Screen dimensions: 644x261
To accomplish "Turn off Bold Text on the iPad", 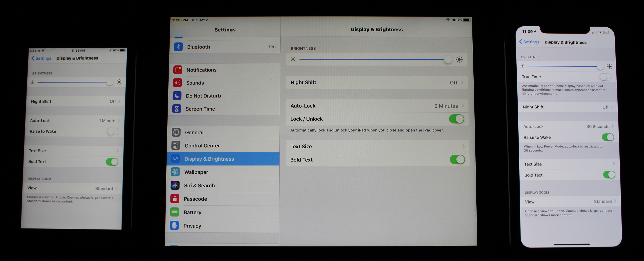I will [457, 160].
